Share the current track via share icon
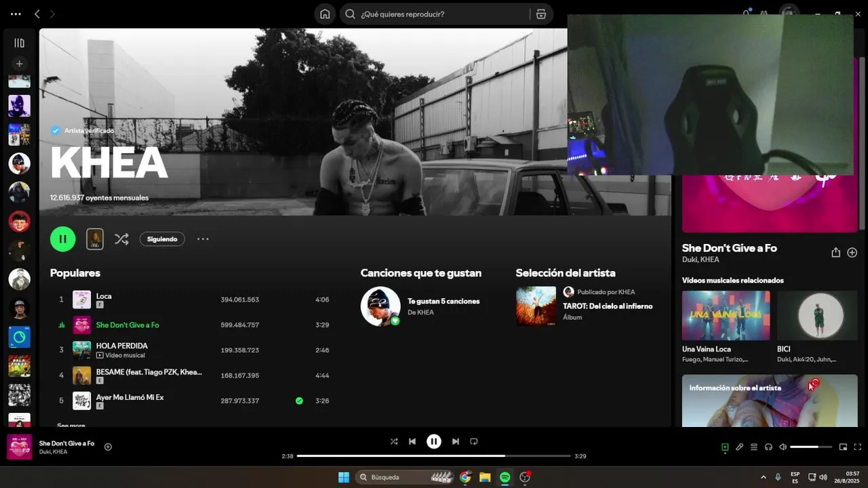The width and height of the screenshot is (868, 488). pyautogui.click(x=835, y=252)
